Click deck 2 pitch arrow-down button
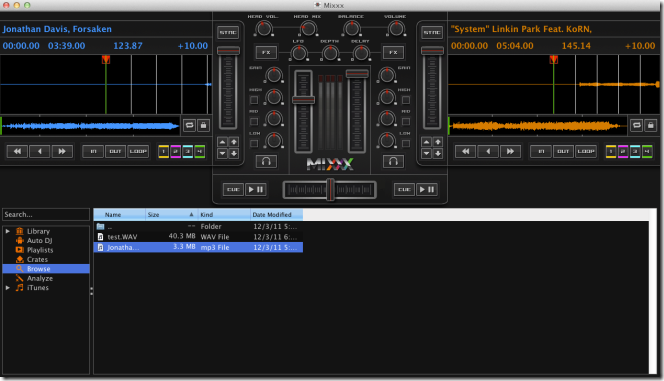Screen dimensions: 664x381 point(438,153)
